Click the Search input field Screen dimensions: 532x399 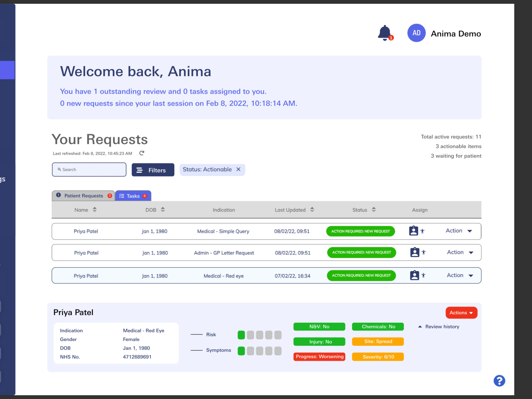[x=89, y=170]
